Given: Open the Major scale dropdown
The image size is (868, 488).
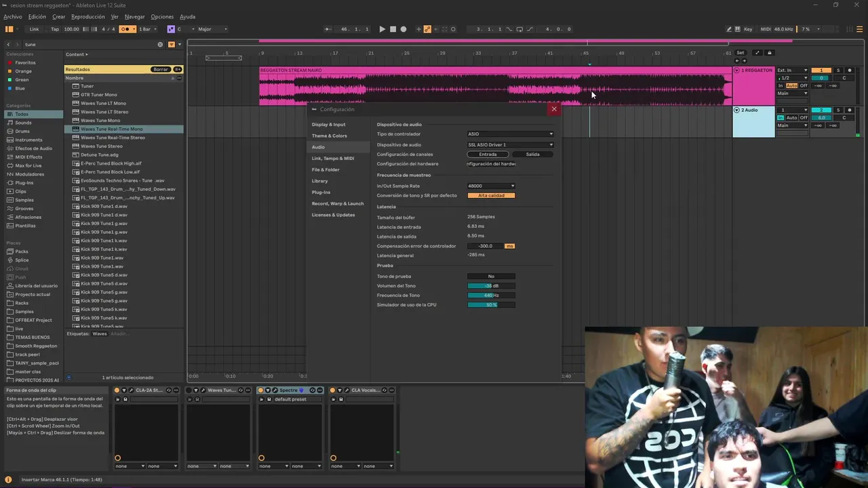Looking at the screenshot, I should [212, 29].
